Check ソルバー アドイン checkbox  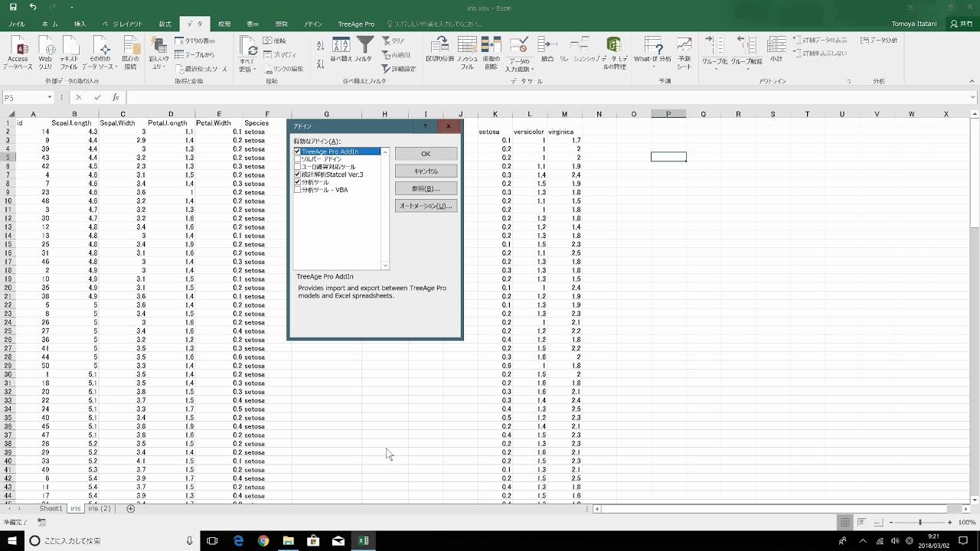coord(298,159)
